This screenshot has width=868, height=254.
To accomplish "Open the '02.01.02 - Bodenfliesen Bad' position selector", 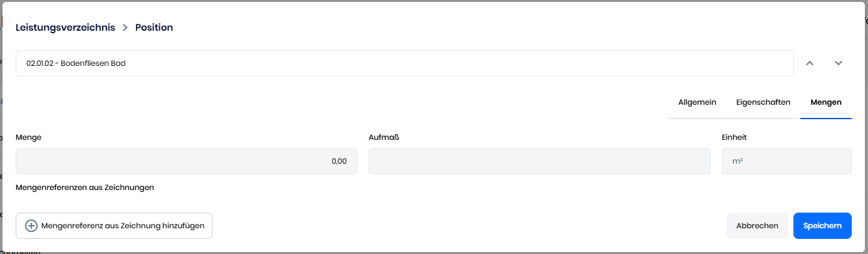I will tap(404, 63).
